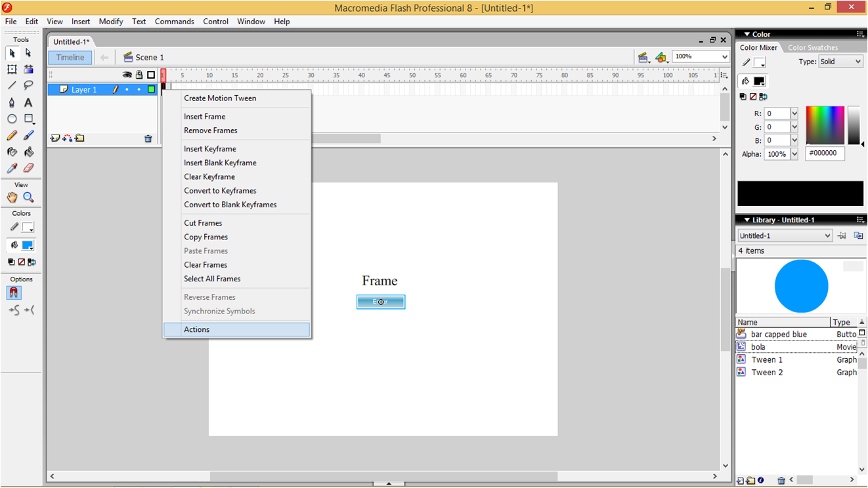Toggle the Timeline button
This screenshot has height=488, width=868.
point(70,57)
